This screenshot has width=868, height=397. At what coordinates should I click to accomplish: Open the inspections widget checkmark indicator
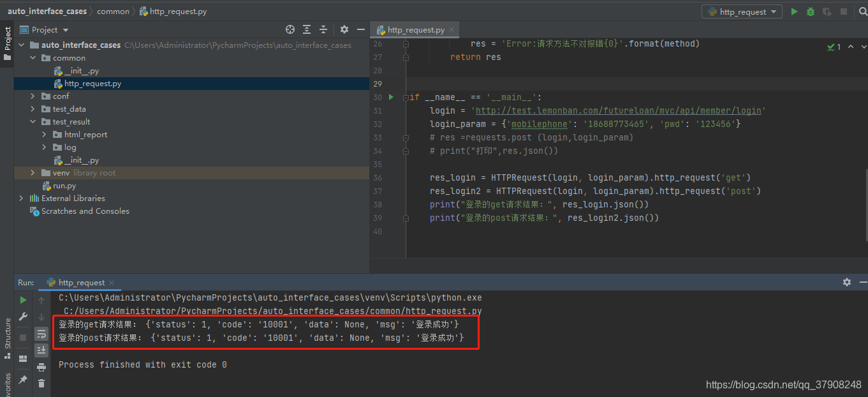834,47
